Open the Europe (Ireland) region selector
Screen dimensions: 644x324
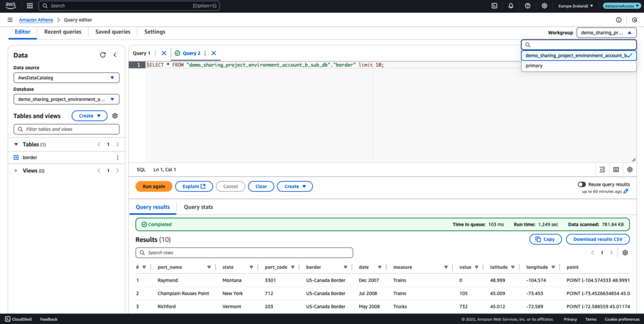576,6
